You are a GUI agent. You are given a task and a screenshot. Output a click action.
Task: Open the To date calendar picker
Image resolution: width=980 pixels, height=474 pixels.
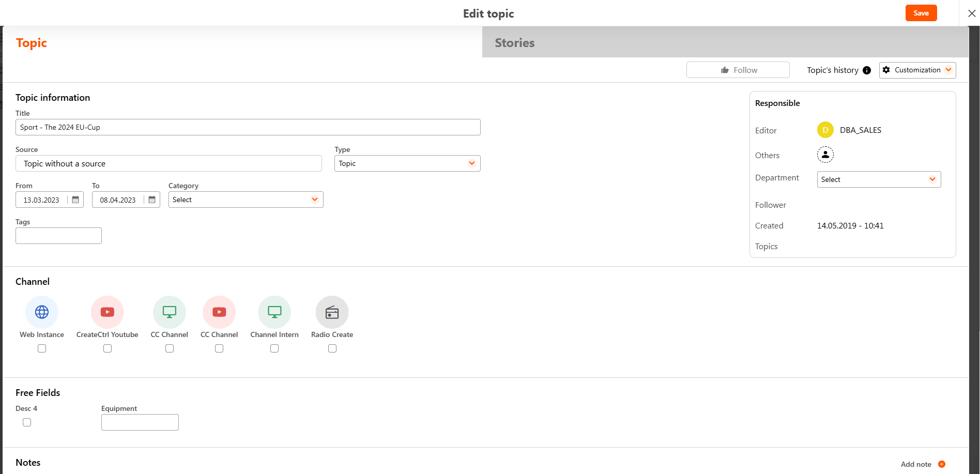[x=152, y=200]
